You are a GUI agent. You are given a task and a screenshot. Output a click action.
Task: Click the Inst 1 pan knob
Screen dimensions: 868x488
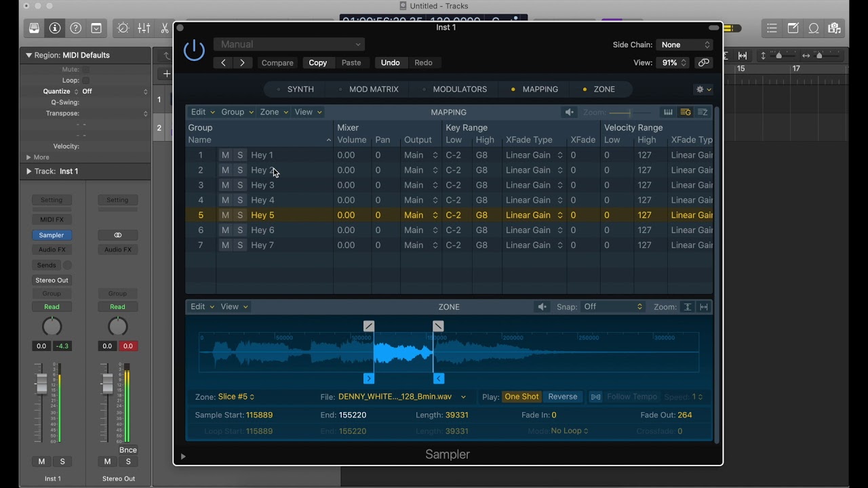52,327
